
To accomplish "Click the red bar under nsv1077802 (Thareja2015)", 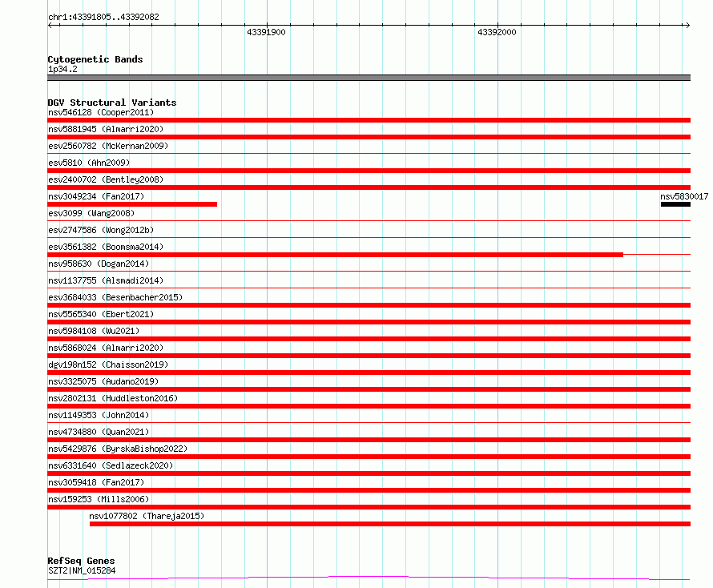I will [x=390, y=524].
